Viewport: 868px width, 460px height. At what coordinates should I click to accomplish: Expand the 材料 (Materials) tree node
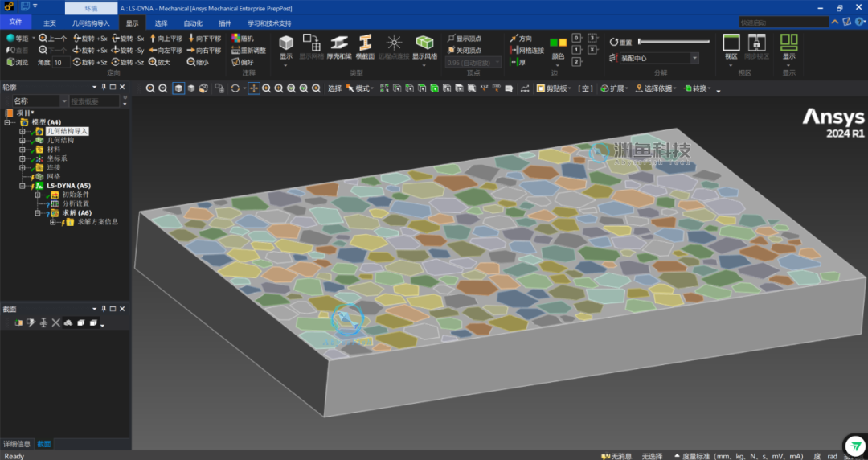click(x=23, y=150)
